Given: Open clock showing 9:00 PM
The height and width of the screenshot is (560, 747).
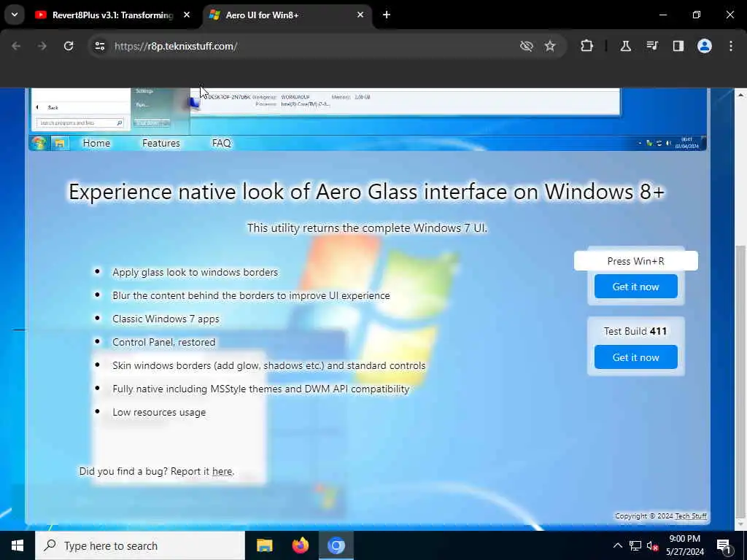Looking at the screenshot, I should pos(684,545).
